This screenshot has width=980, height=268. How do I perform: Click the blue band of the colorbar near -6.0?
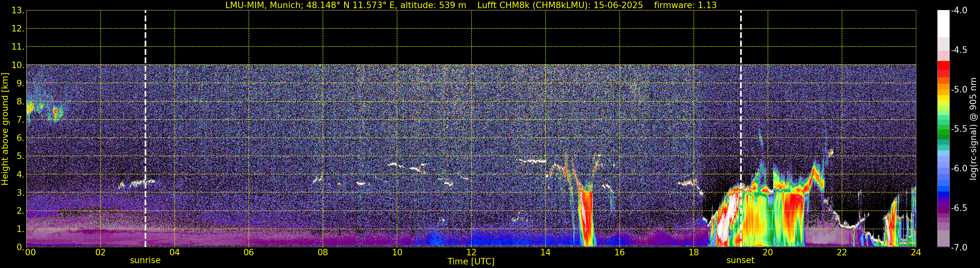[944, 171]
